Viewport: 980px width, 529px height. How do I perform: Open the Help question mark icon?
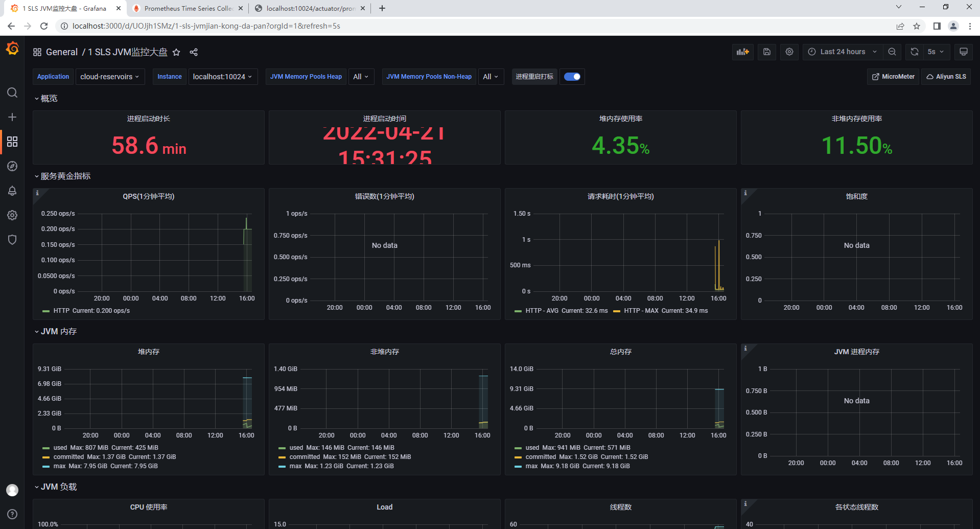(x=12, y=514)
